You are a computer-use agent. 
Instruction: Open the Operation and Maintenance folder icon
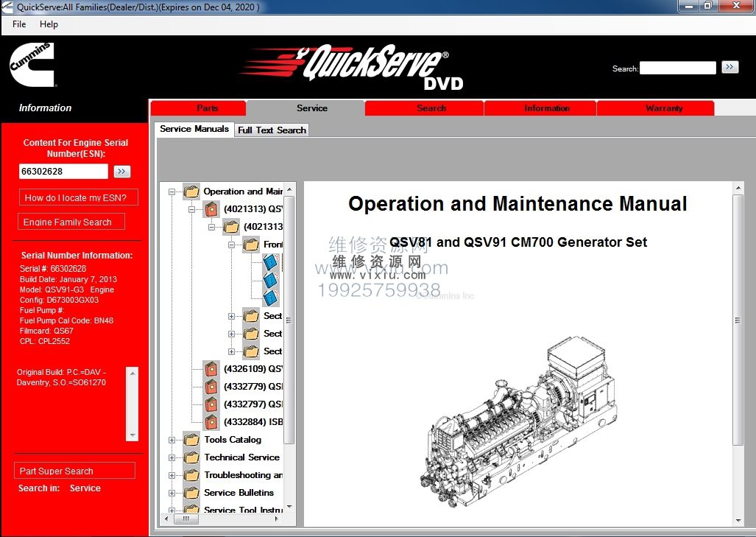191,192
